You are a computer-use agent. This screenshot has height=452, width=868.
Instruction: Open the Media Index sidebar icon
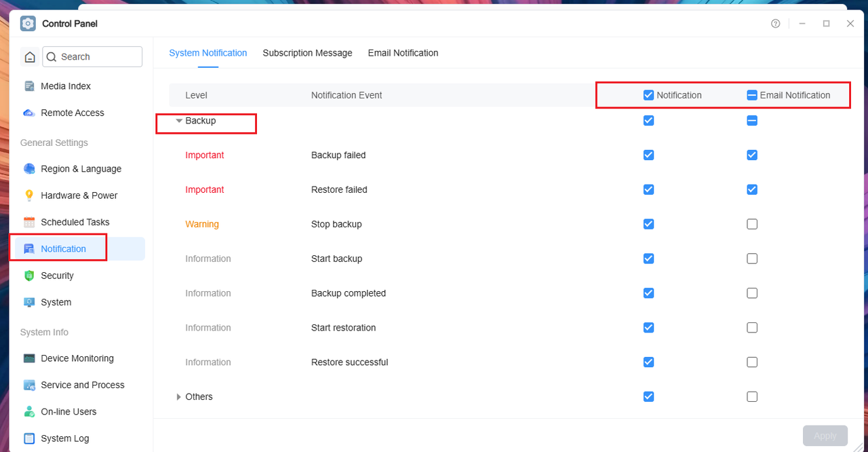(x=29, y=86)
